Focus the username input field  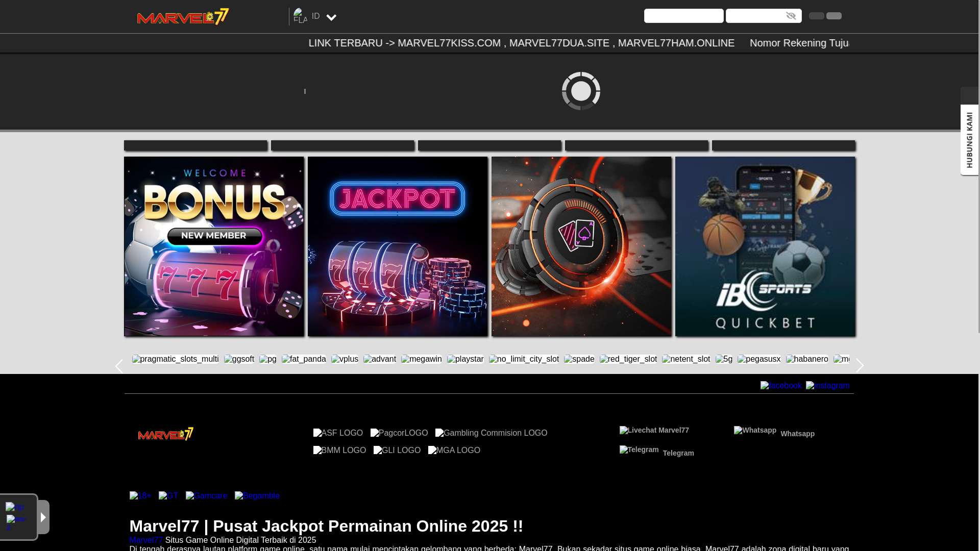click(683, 16)
